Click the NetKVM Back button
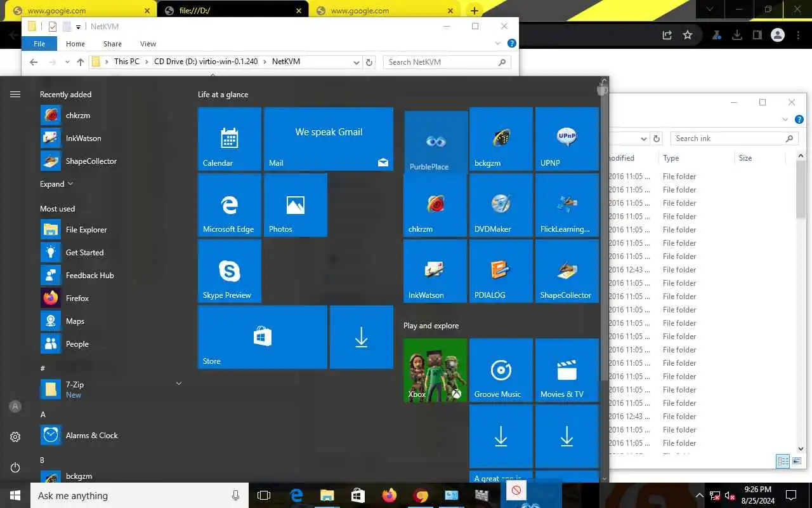The height and width of the screenshot is (508, 812). (x=34, y=62)
